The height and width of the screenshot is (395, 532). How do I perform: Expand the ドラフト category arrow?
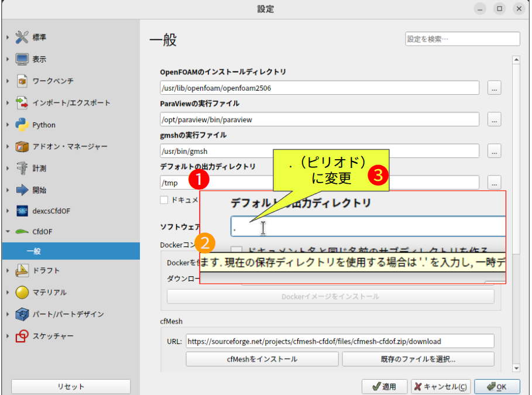(8, 270)
